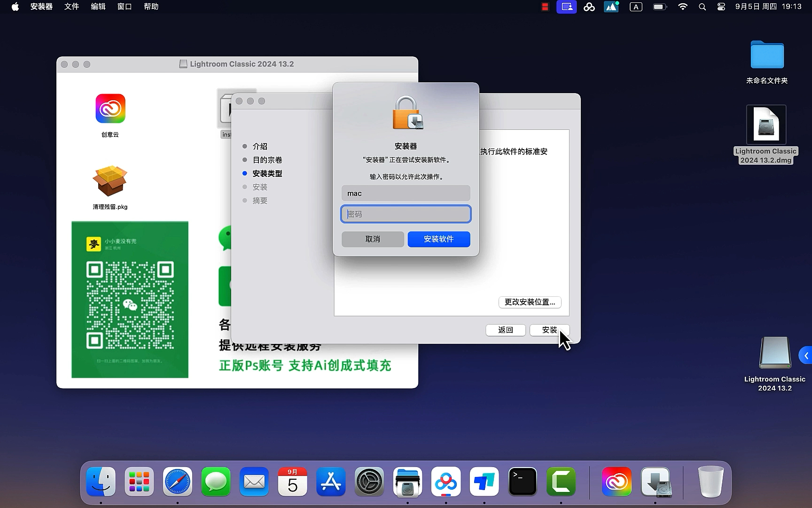
Task: Open Baidu Netdisk from the Dock
Action: 446,482
